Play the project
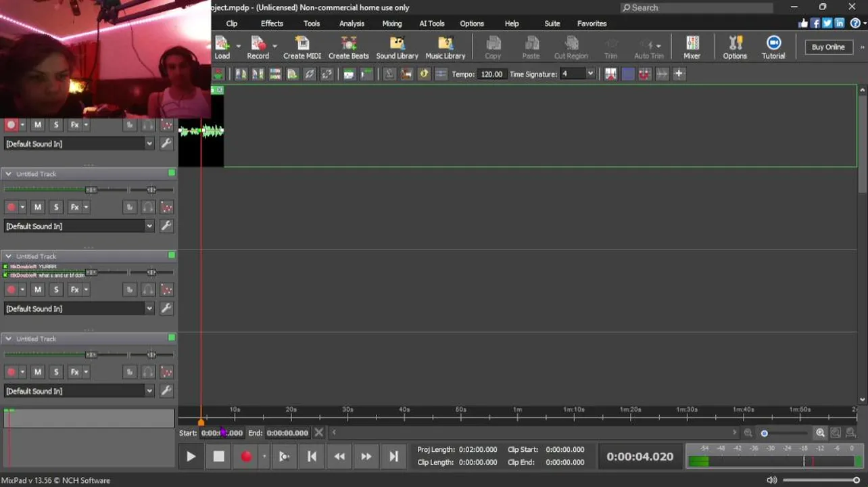The image size is (868, 487). pyautogui.click(x=191, y=457)
